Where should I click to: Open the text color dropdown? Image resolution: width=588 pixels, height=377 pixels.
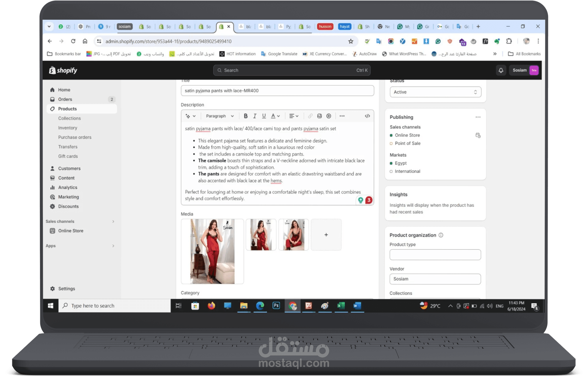275,116
